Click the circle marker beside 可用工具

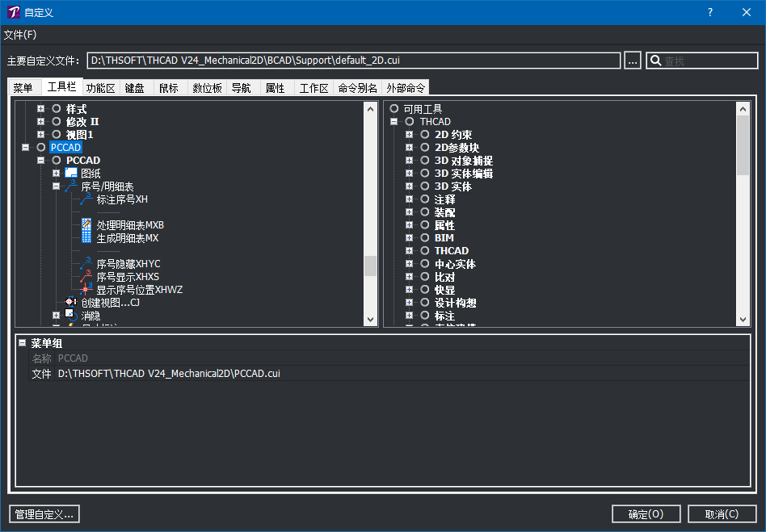coord(394,109)
